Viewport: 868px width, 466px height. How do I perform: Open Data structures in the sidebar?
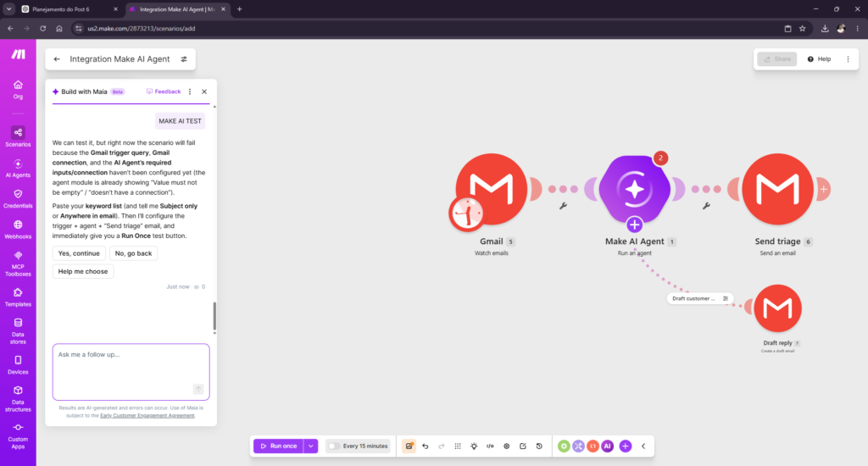[18, 399]
